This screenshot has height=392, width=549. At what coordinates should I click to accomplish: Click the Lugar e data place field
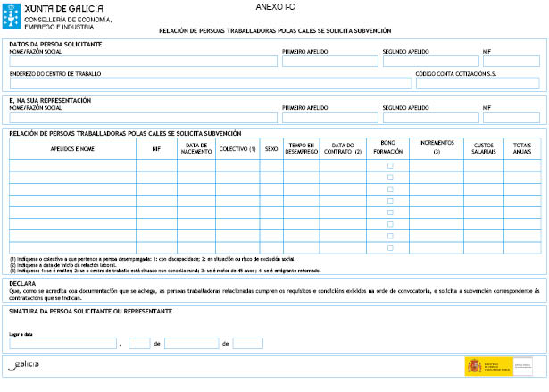coord(63,343)
